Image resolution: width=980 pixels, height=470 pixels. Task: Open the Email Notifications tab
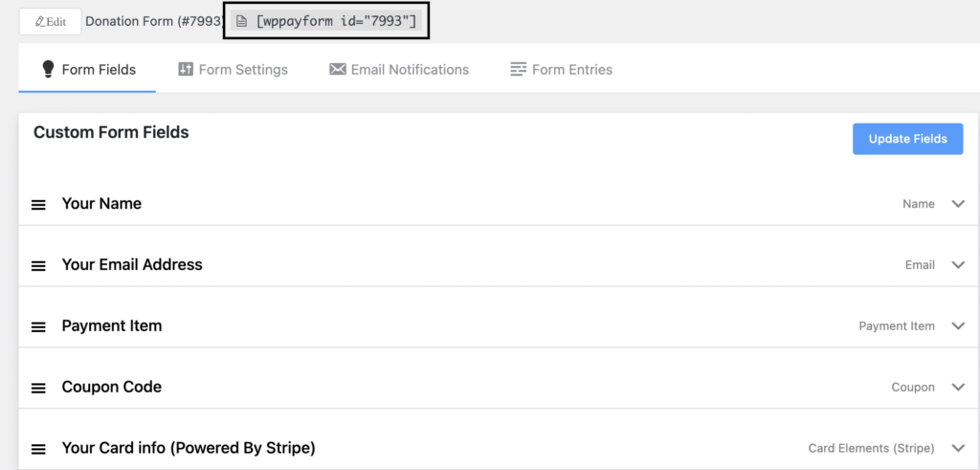[x=399, y=69]
